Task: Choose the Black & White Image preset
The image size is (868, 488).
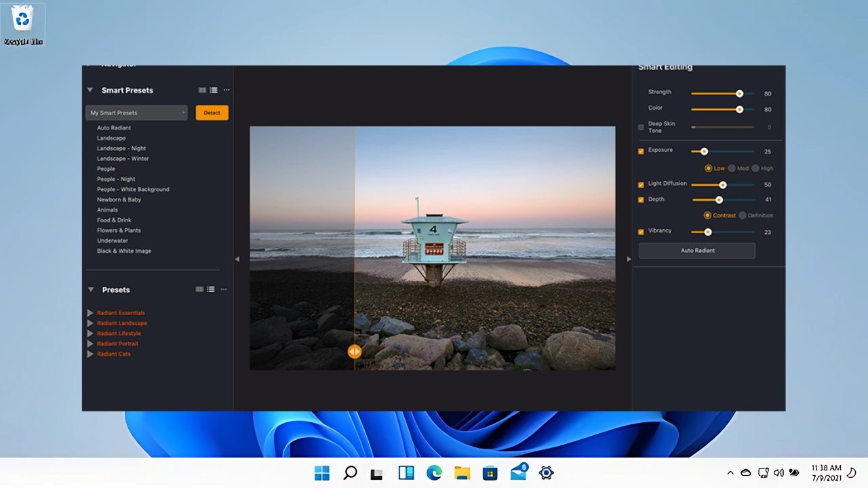Action: (124, 251)
